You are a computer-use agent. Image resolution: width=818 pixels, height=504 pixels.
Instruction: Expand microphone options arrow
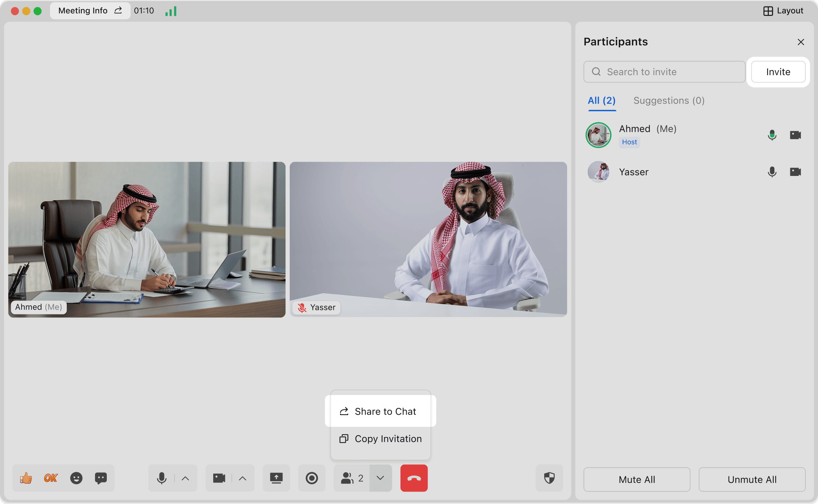pyautogui.click(x=185, y=478)
